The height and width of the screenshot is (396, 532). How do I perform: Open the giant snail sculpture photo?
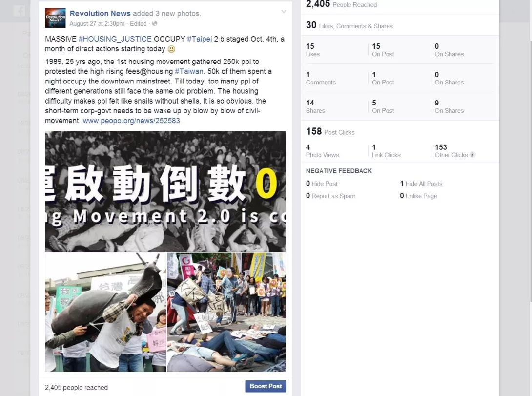(x=105, y=312)
